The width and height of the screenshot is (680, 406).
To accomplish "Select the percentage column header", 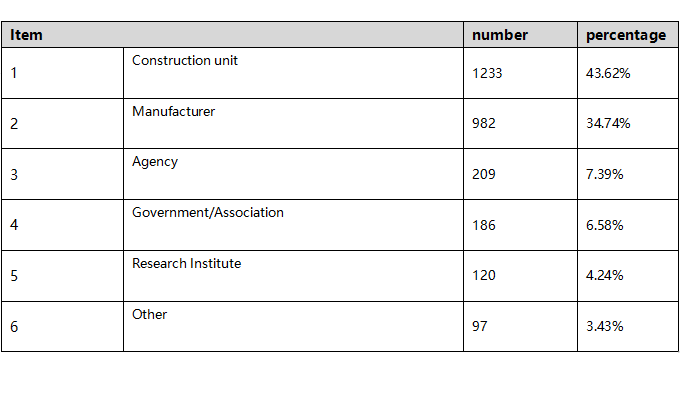I will click(628, 35).
